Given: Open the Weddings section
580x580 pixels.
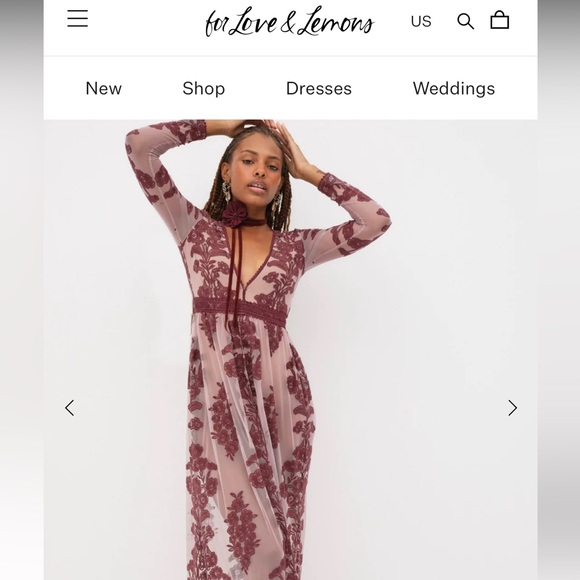Looking at the screenshot, I should (x=454, y=88).
